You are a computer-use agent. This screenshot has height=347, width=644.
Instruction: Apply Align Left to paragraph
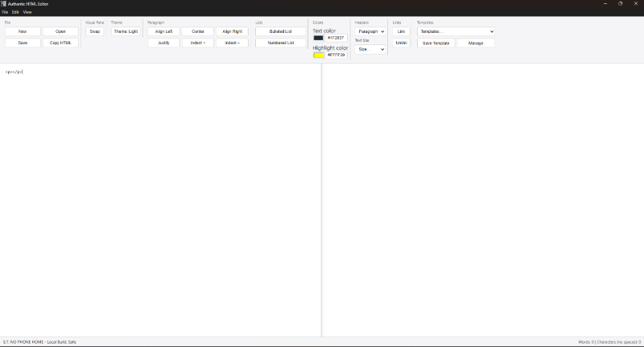(x=163, y=31)
